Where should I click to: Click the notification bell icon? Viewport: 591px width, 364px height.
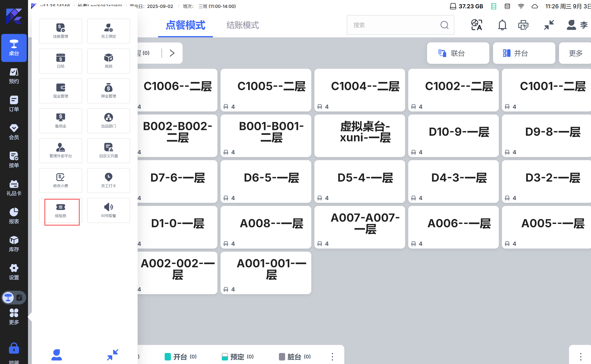pos(502,25)
